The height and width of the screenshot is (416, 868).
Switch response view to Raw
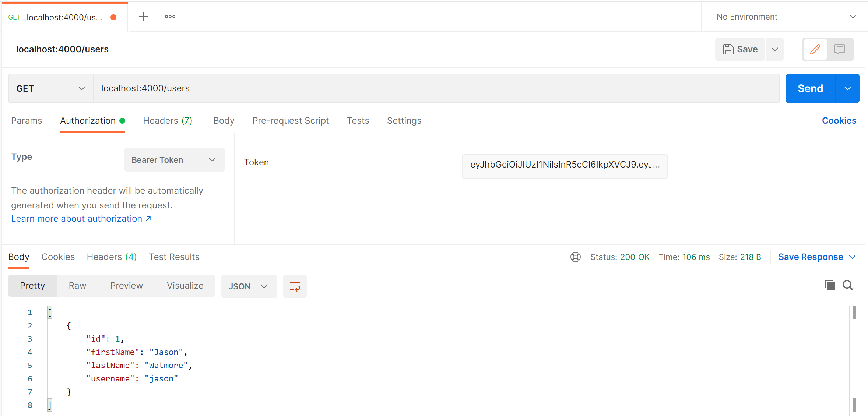click(77, 286)
